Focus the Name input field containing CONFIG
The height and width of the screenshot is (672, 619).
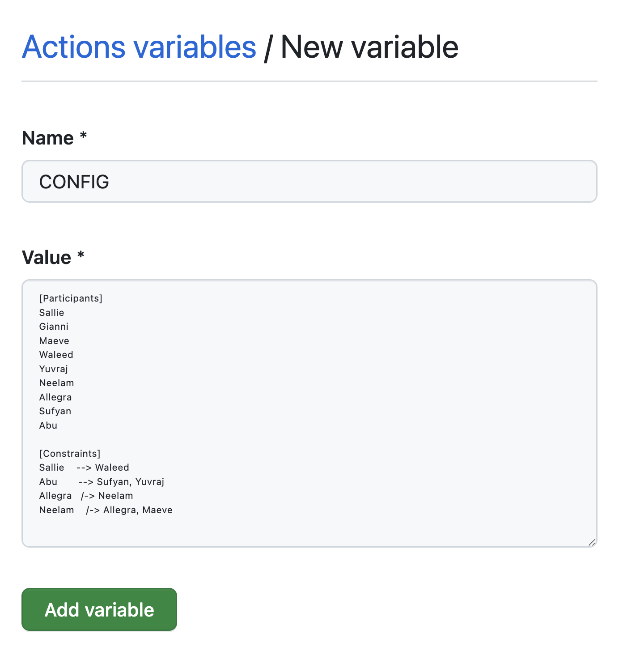[x=309, y=181]
